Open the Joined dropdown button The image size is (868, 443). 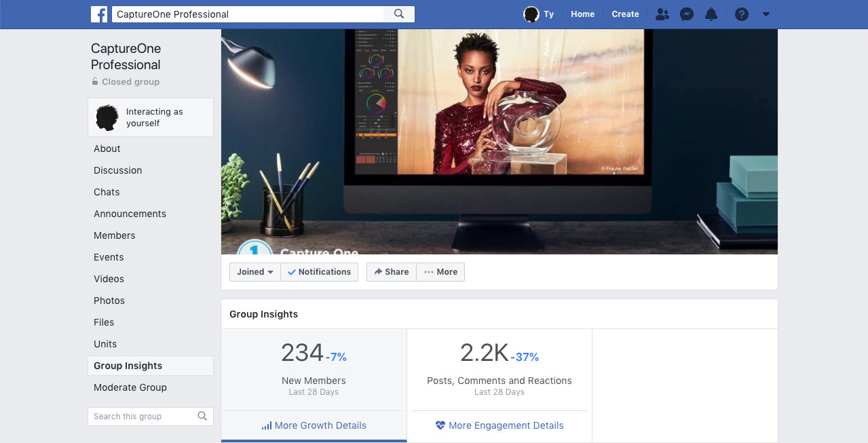click(255, 272)
